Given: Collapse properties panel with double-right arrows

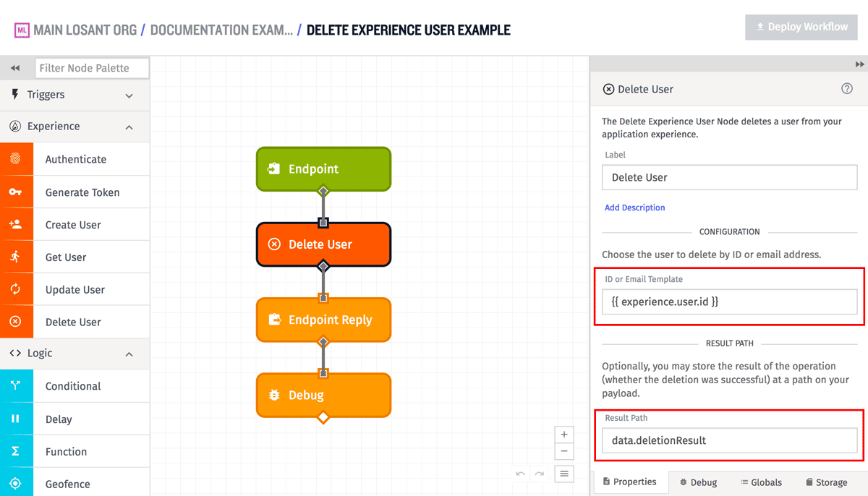Looking at the screenshot, I should (x=859, y=64).
